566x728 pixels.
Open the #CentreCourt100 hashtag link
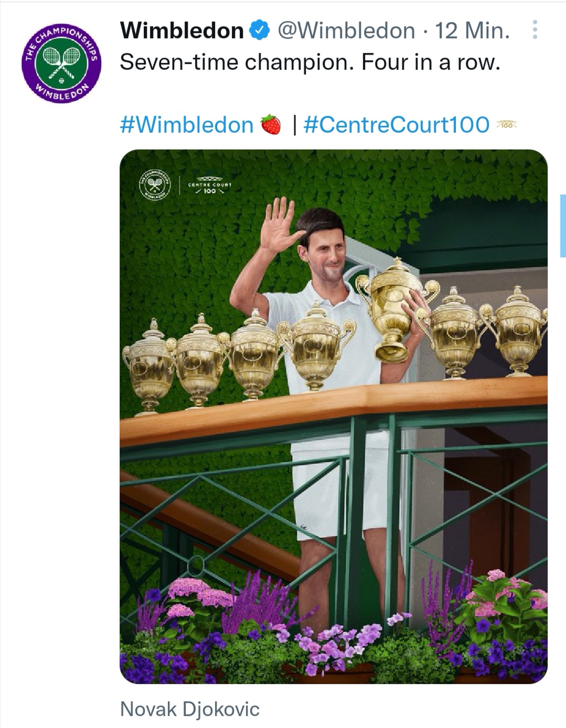coord(396,125)
